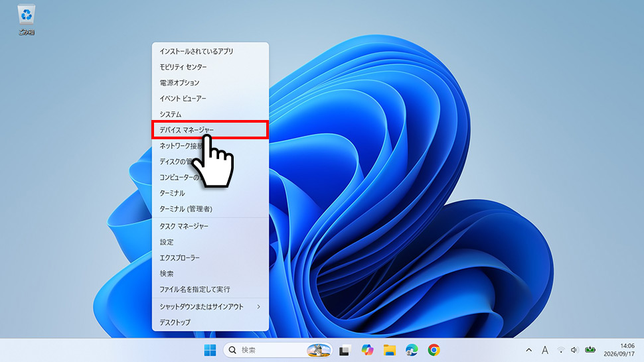Click the IME input mode indicator A

click(545, 350)
